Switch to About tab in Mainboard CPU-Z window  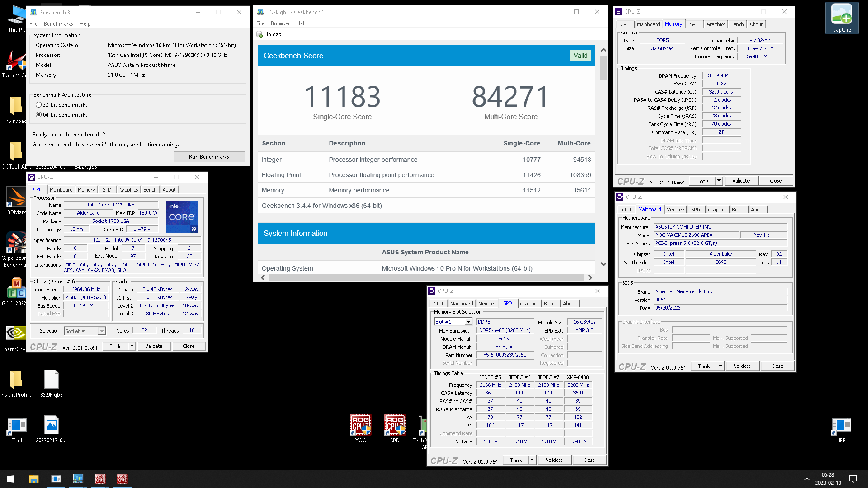pyautogui.click(x=757, y=210)
